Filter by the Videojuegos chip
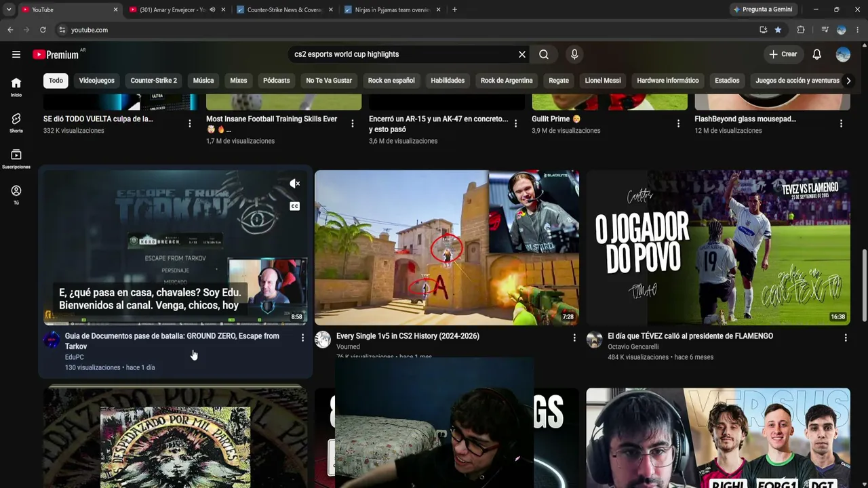Screen dimensions: 868x488 coord(97,81)
